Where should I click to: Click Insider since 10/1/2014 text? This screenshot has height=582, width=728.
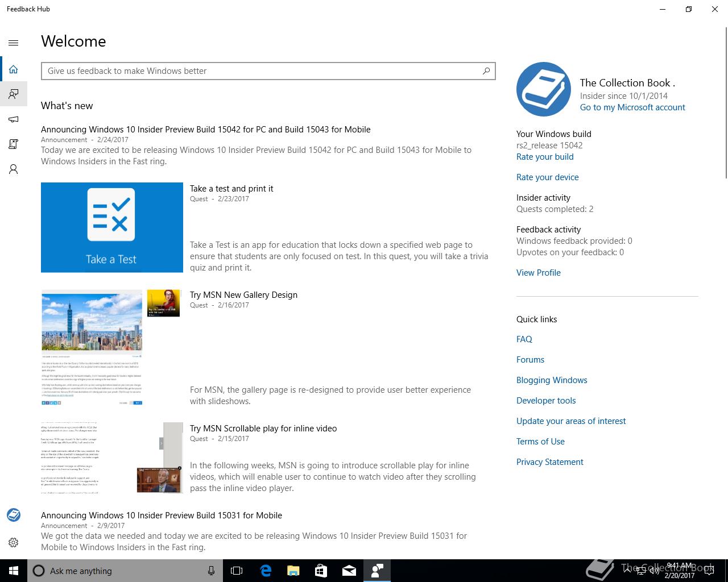(x=624, y=96)
